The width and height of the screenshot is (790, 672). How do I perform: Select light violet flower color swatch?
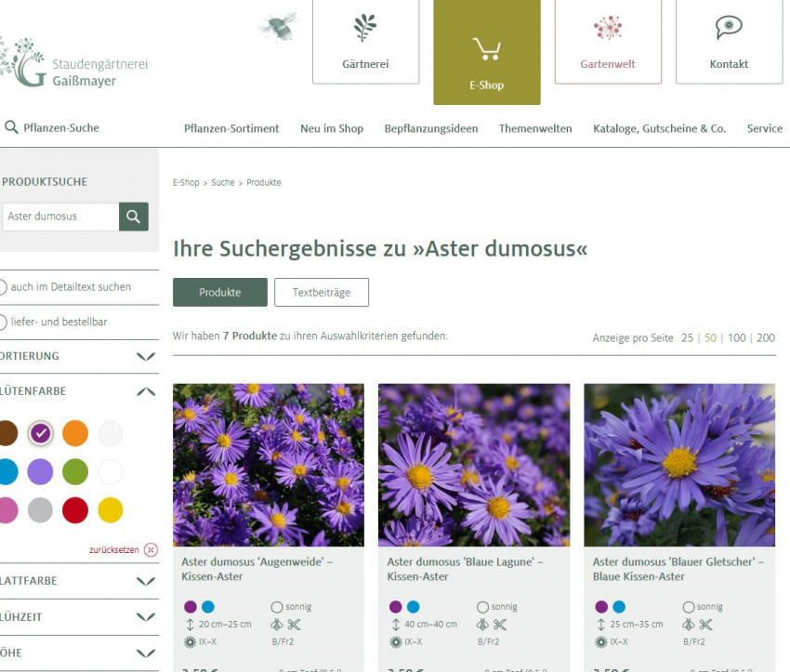point(40,472)
